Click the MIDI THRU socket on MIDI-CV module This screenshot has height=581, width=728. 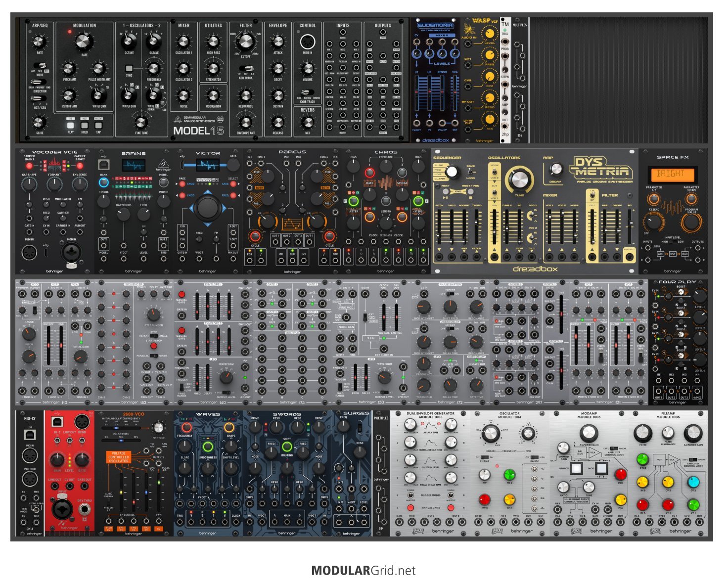pos(30,479)
